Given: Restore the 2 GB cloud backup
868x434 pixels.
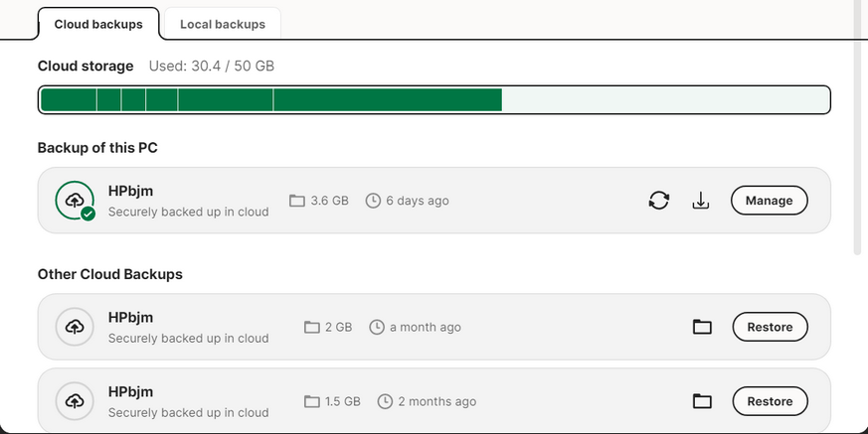Looking at the screenshot, I should point(770,327).
